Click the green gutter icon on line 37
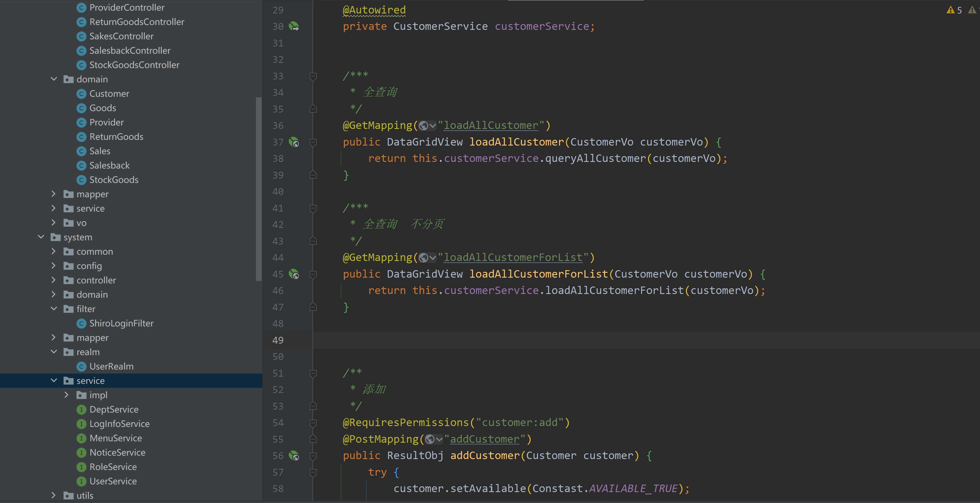The image size is (980, 503). 294,142
